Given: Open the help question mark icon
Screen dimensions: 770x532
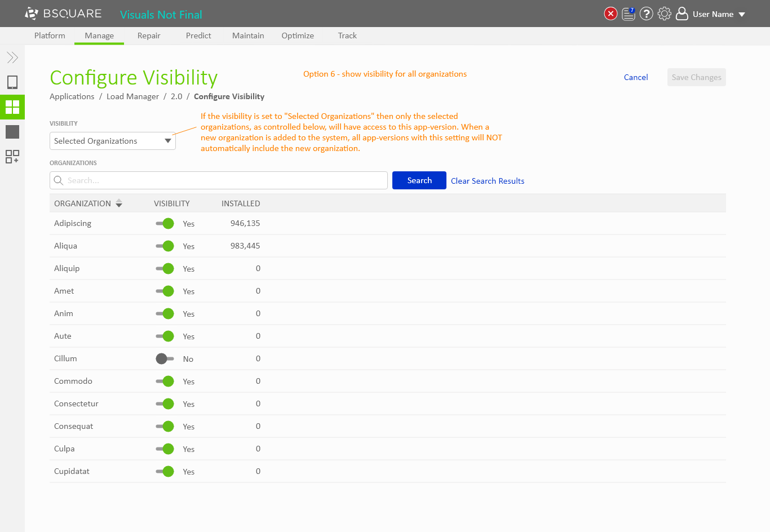Looking at the screenshot, I should 647,14.
